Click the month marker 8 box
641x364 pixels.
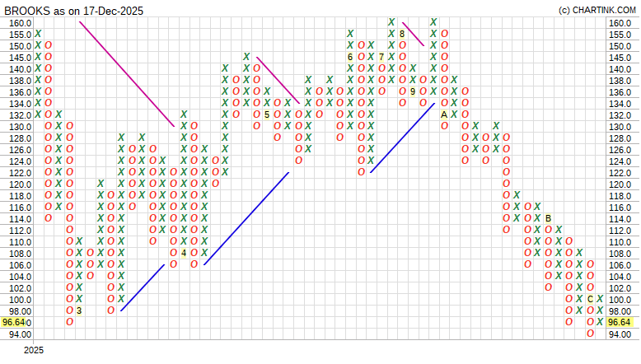tap(402, 34)
